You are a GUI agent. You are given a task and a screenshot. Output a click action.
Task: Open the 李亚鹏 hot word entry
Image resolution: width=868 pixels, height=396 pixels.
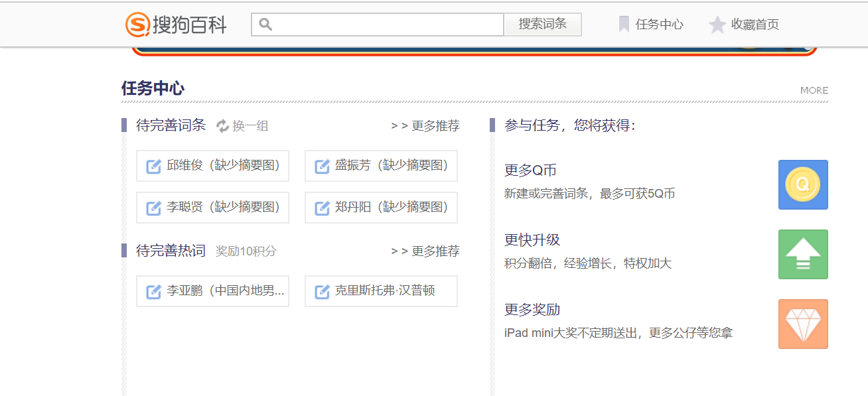tap(212, 291)
